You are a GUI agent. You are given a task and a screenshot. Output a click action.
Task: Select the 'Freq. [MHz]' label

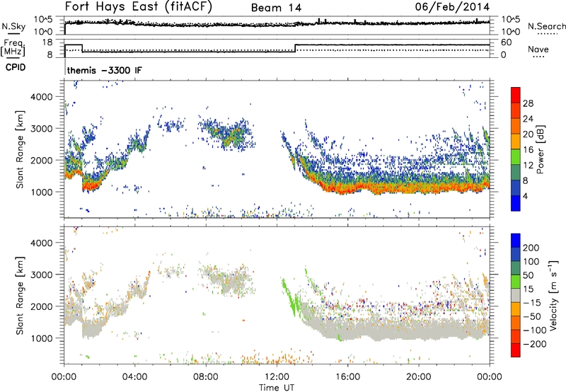13,47
